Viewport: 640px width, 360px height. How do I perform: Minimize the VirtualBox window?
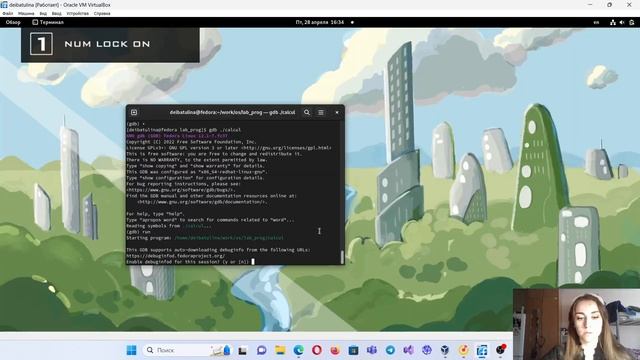pos(590,4)
